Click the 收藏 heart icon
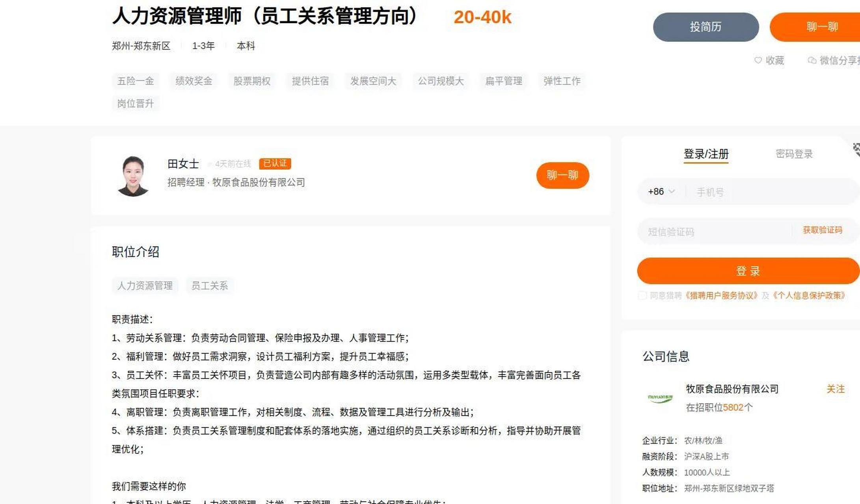Viewport: 860px width, 504px height. (758, 60)
